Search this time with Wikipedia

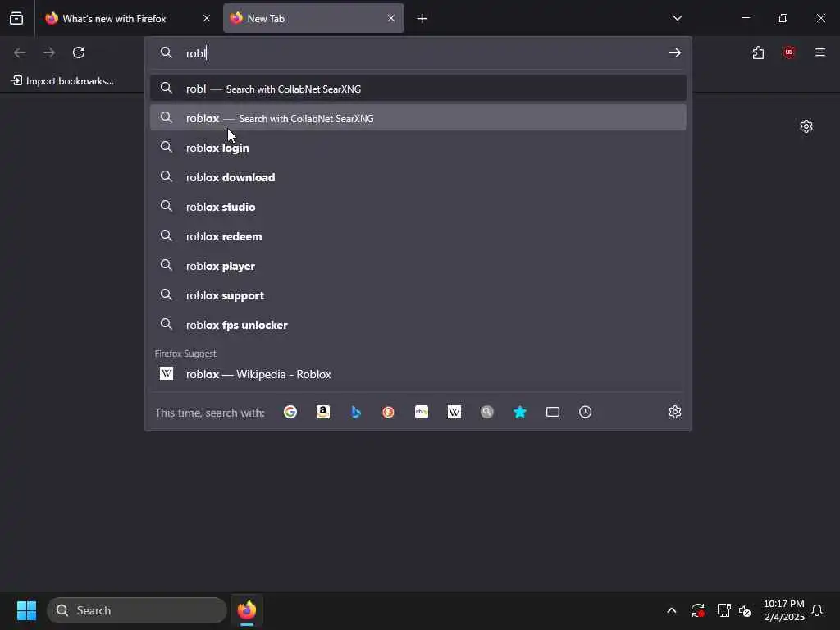(x=454, y=412)
